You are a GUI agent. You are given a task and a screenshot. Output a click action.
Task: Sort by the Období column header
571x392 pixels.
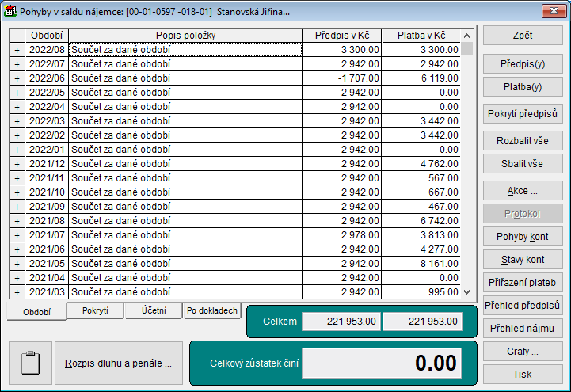[47, 36]
